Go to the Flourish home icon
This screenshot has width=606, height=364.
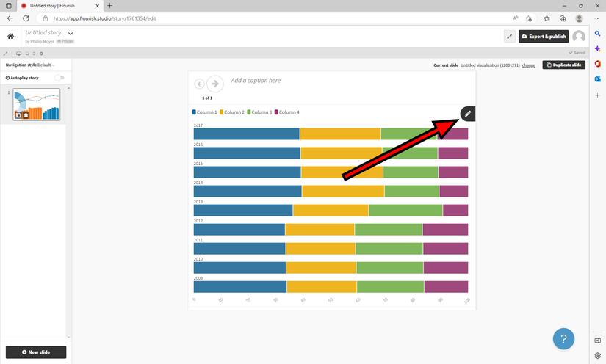point(11,36)
